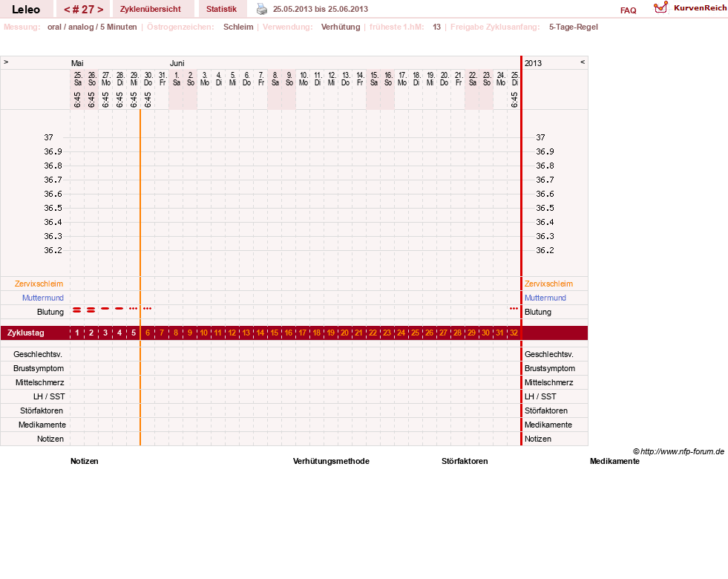Image resolution: width=728 pixels, height=579 pixels.
Task: Click cycle day 20 in Zyklustag row
Action: click(344, 333)
